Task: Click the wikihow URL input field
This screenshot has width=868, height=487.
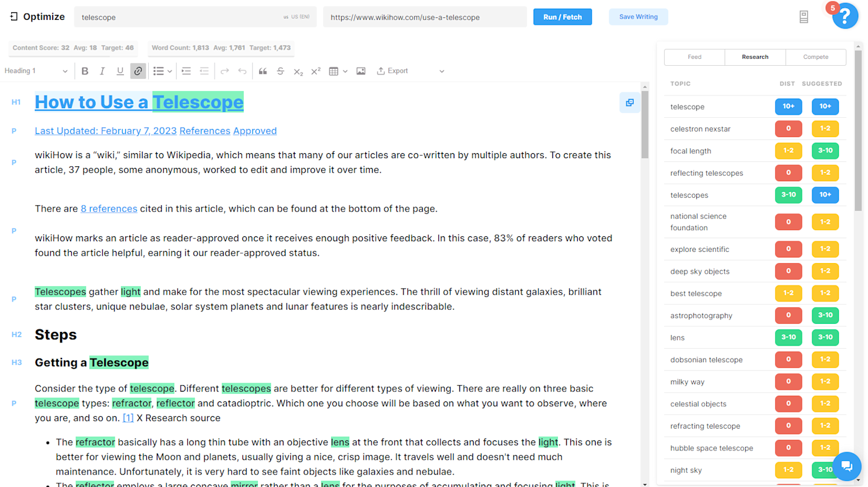Action: pos(425,17)
